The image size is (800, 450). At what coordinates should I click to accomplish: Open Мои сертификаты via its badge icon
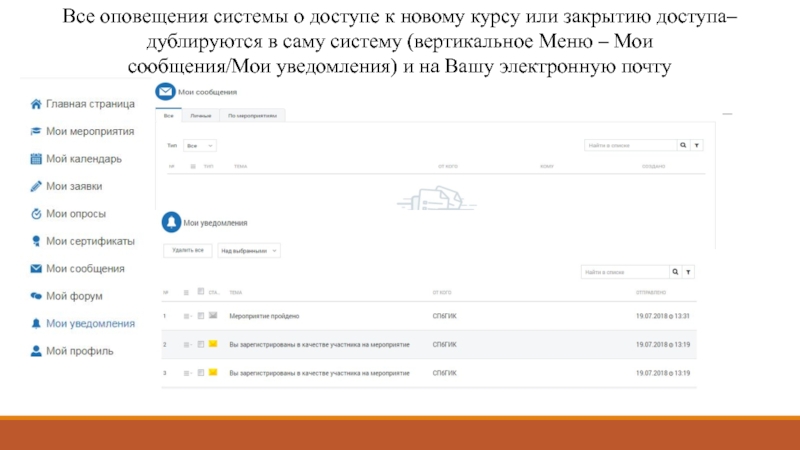[x=36, y=241]
